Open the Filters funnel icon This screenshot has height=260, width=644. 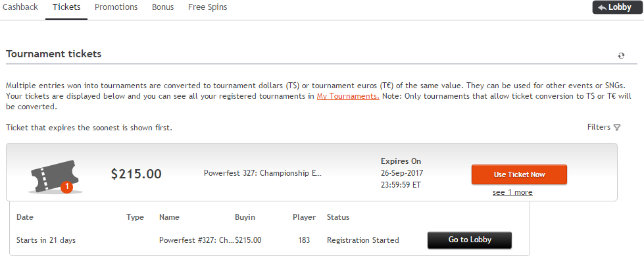616,128
